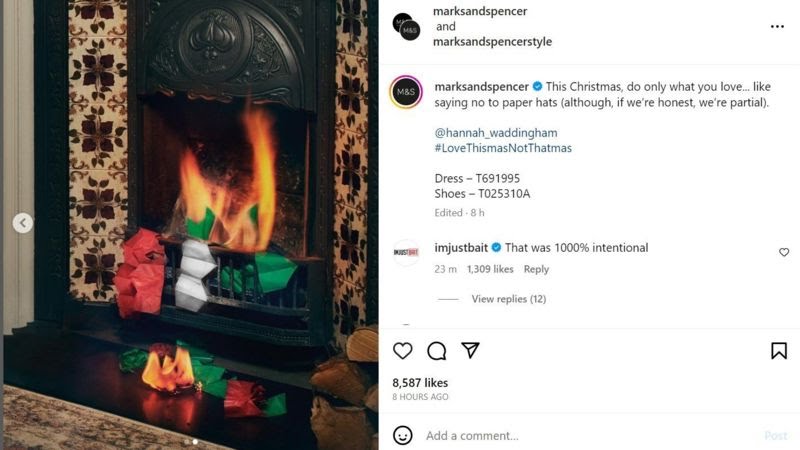Select the second carousel dot indicator
The height and width of the screenshot is (450, 800).
pyautogui.click(x=195, y=442)
